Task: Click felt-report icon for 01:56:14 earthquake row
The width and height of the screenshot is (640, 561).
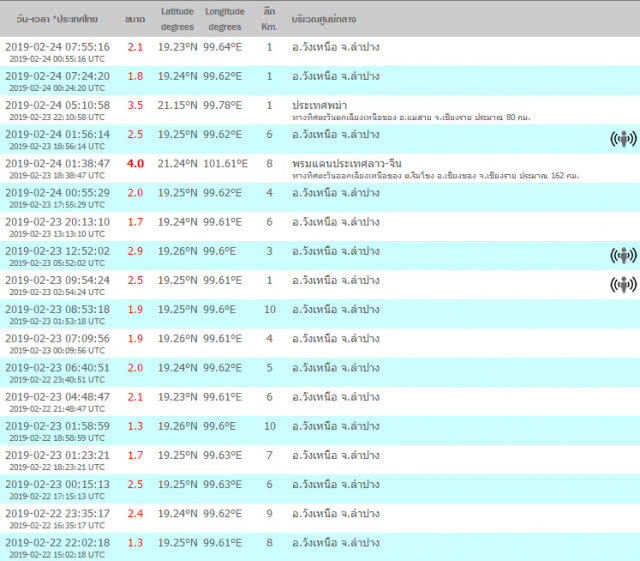Action: click(x=623, y=139)
